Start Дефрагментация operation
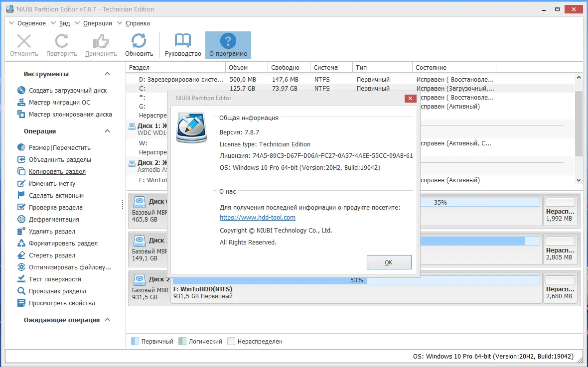 click(x=48, y=220)
